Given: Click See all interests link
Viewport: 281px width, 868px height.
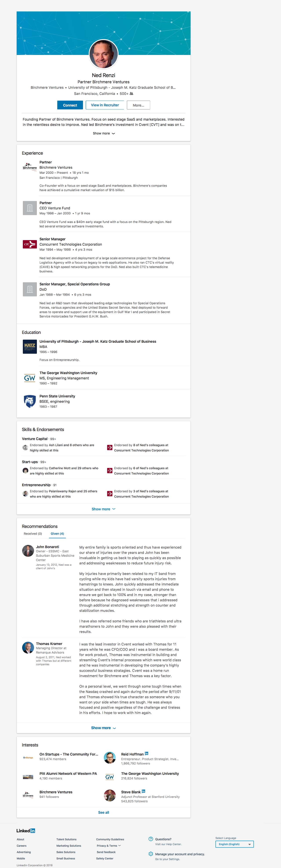Looking at the screenshot, I should click(103, 812).
